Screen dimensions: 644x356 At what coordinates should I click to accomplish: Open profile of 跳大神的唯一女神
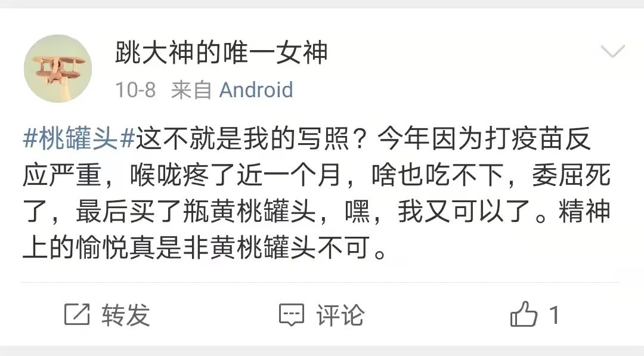[x=221, y=53]
